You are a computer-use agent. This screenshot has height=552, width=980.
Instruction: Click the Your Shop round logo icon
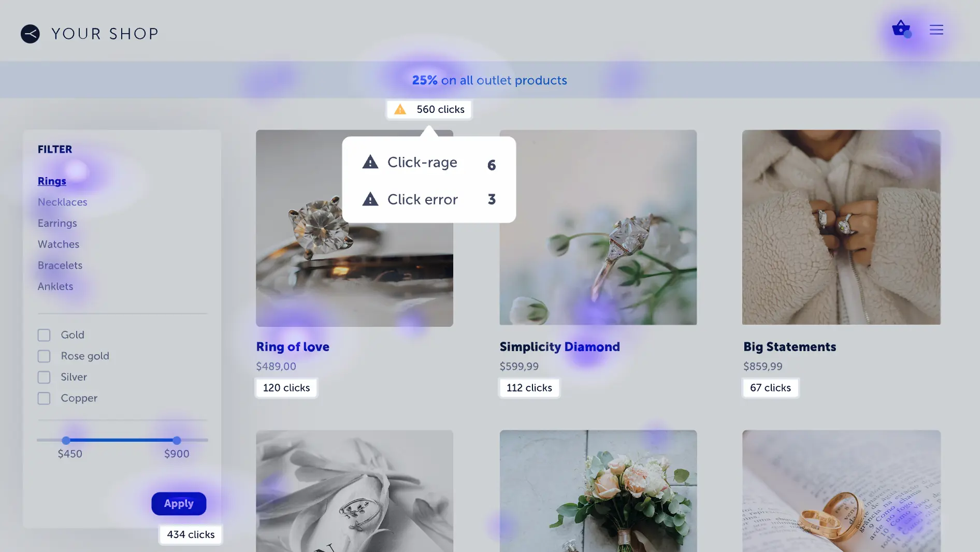pos(30,34)
